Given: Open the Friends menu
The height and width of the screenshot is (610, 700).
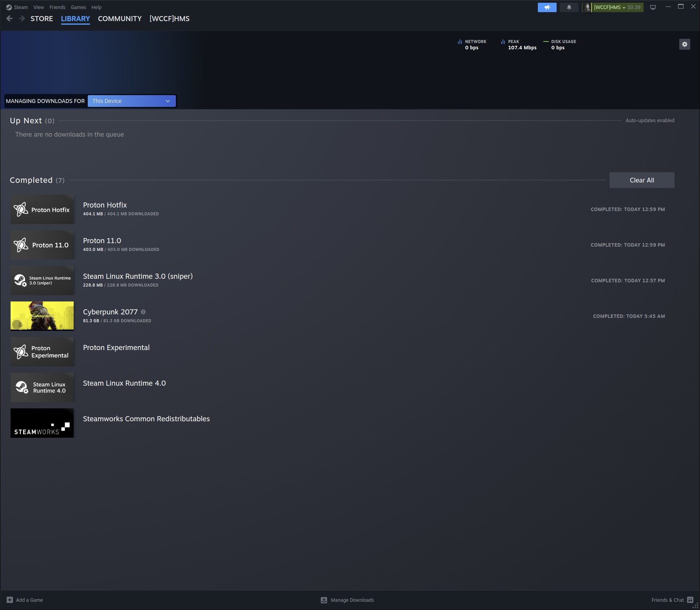Looking at the screenshot, I should click(58, 7).
